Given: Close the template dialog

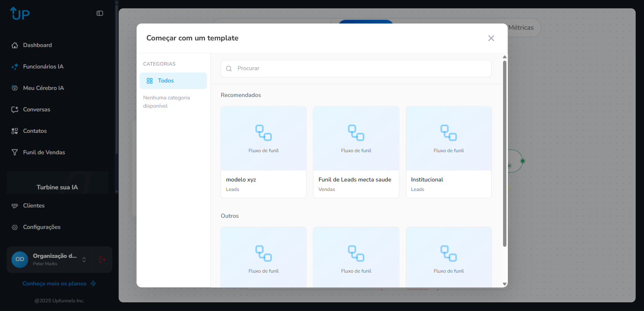Looking at the screenshot, I should (x=491, y=38).
